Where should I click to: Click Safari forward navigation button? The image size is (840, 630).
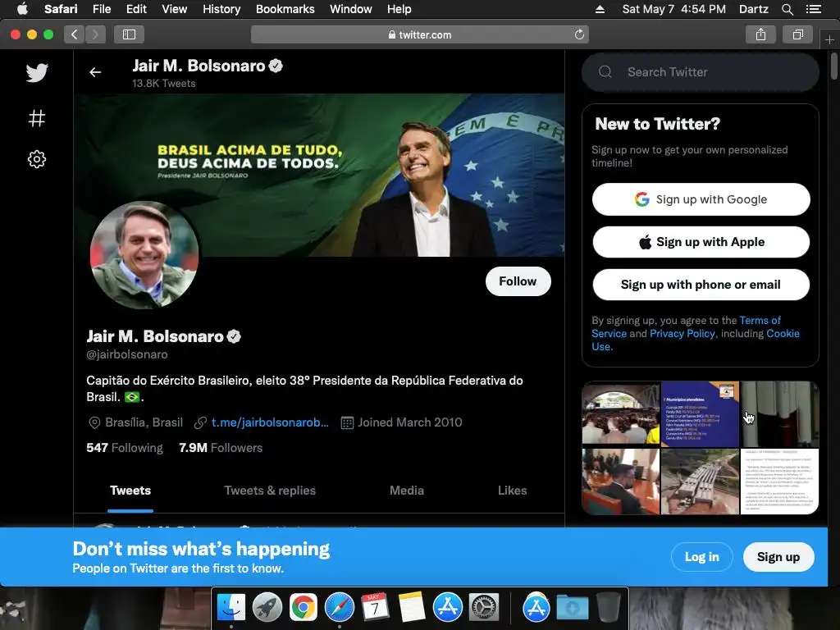(95, 34)
